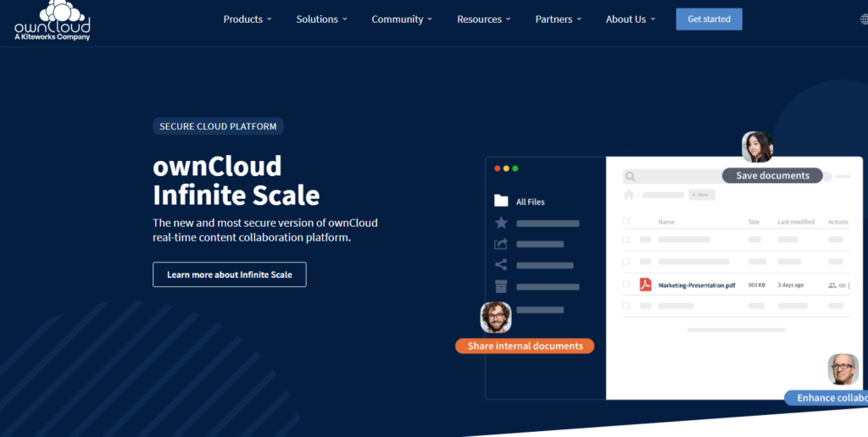This screenshot has height=437, width=868.
Task: Check the Marketing-Presentation.pdf row checkbox
Action: (x=626, y=284)
